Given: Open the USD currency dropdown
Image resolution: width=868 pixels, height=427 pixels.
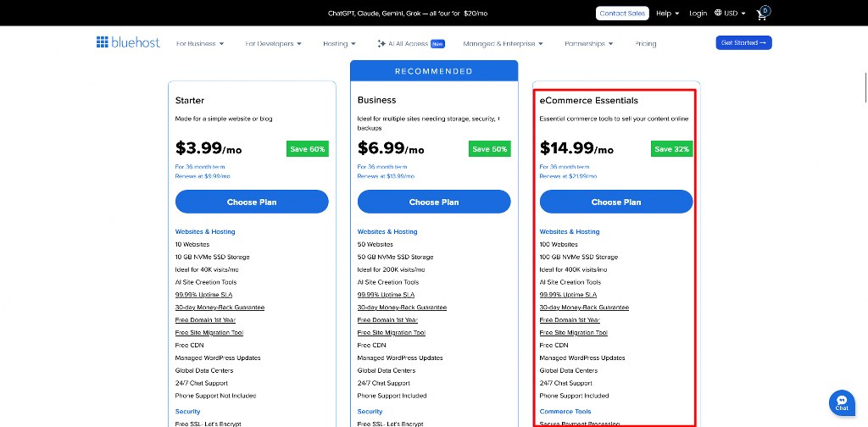Looking at the screenshot, I should click(730, 14).
